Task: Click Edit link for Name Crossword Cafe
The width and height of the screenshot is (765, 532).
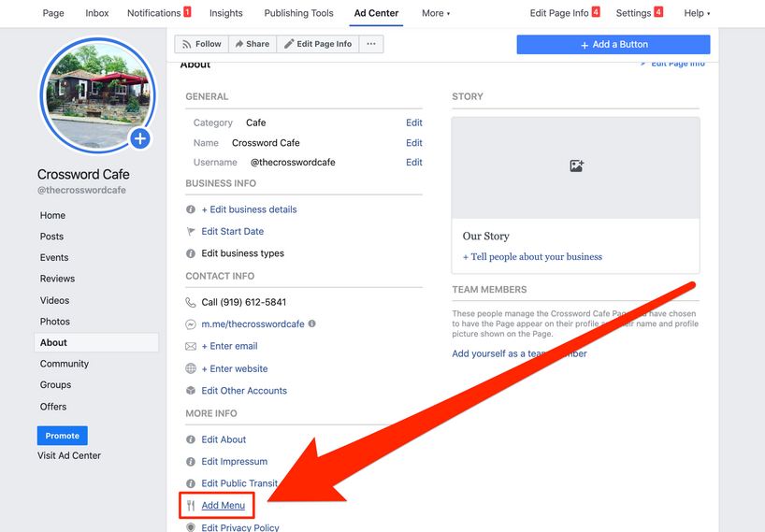Action: [414, 143]
